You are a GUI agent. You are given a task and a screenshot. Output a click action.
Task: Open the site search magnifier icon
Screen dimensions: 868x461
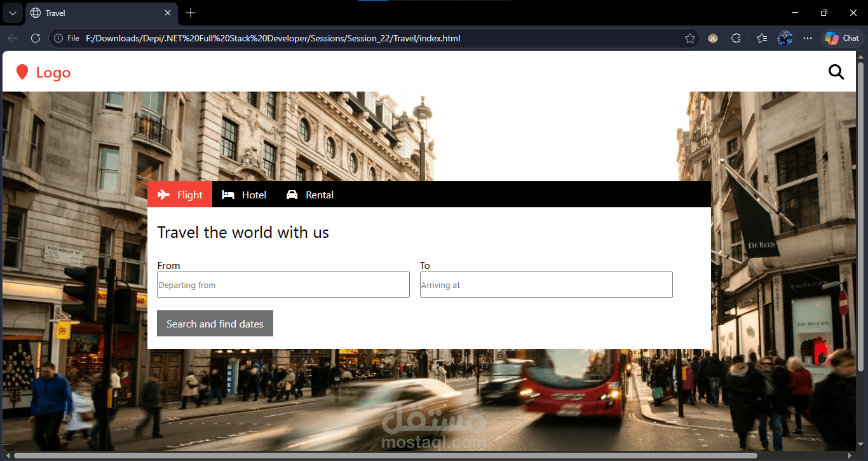(x=836, y=72)
